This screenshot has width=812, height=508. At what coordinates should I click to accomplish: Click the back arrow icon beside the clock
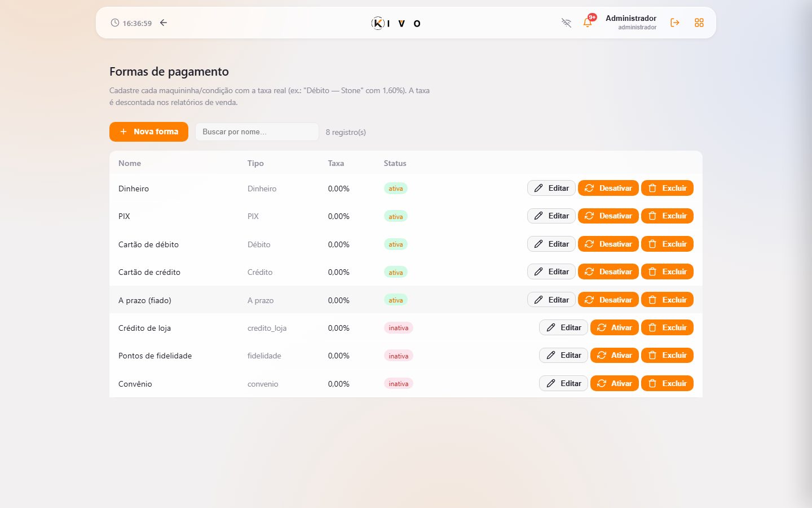click(x=164, y=23)
